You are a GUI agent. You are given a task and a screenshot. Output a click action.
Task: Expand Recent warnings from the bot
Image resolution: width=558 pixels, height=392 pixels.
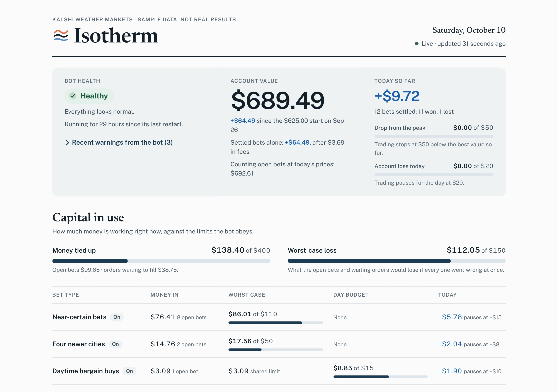tap(119, 142)
